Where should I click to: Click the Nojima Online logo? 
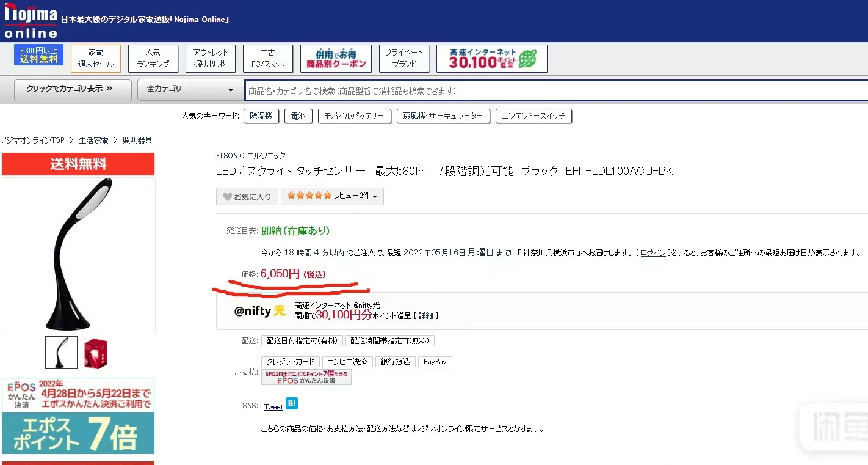[x=31, y=21]
